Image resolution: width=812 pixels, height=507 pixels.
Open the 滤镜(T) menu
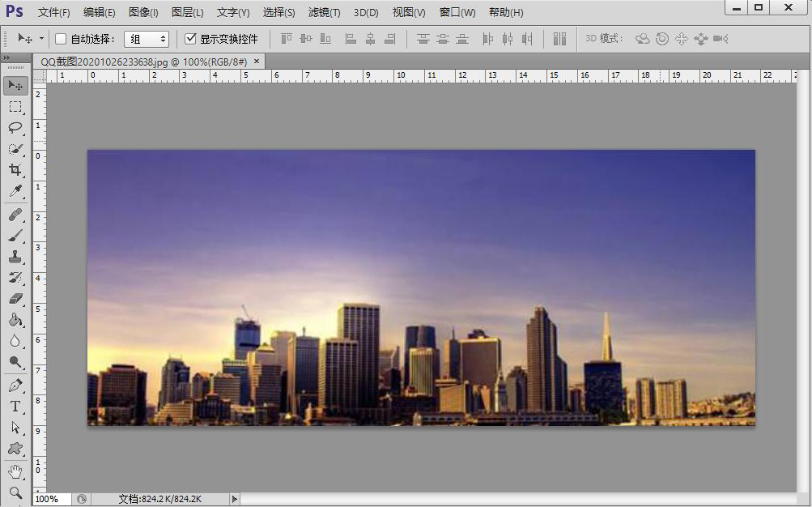coord(324,13)
